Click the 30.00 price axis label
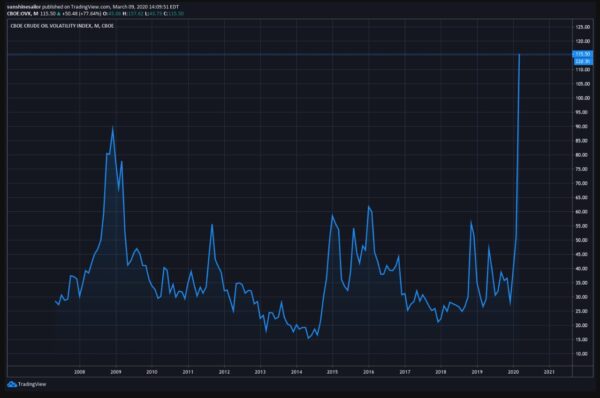 (582, 297)
